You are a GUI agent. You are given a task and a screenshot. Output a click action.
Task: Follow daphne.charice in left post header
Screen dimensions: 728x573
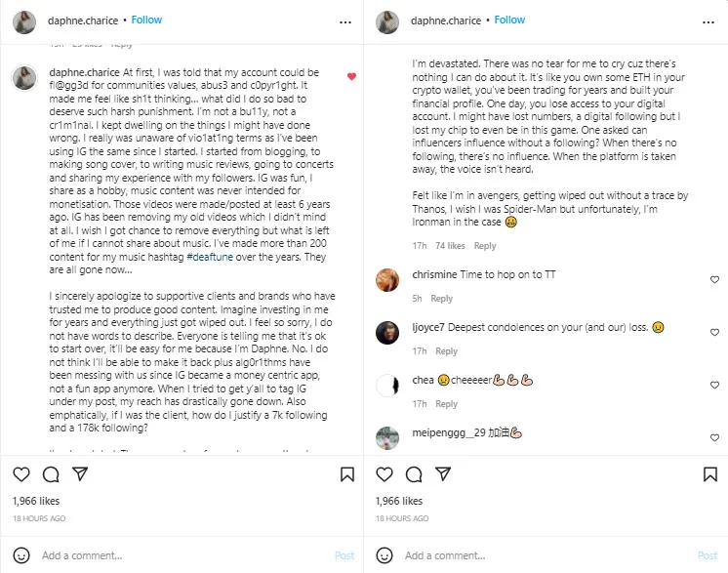coord(146,20)
